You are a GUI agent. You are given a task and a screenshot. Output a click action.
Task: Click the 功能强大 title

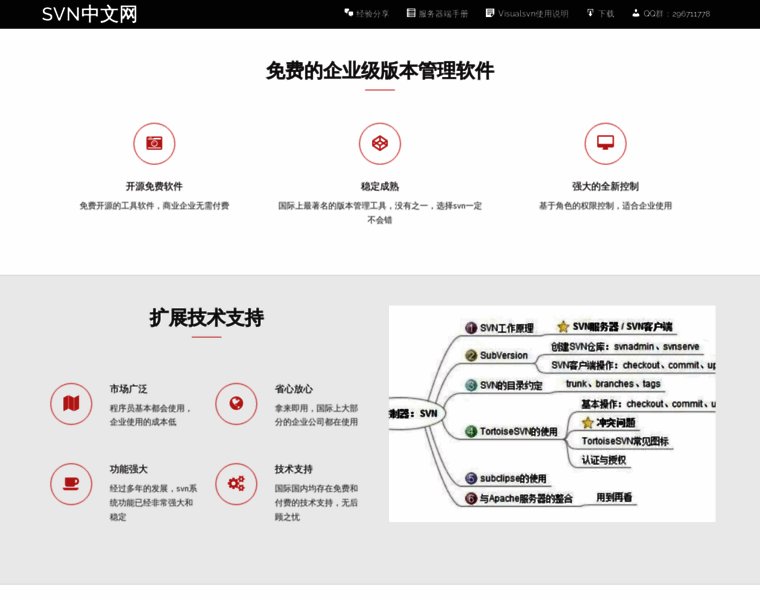coord(128,469)
